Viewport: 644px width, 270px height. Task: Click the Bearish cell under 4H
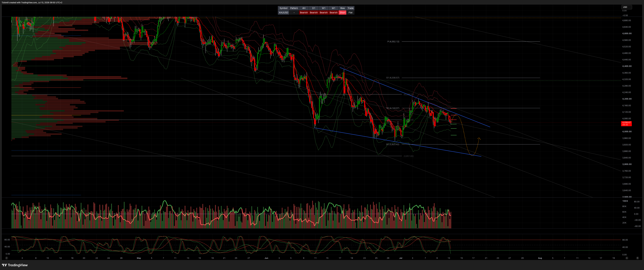[304, 13]
